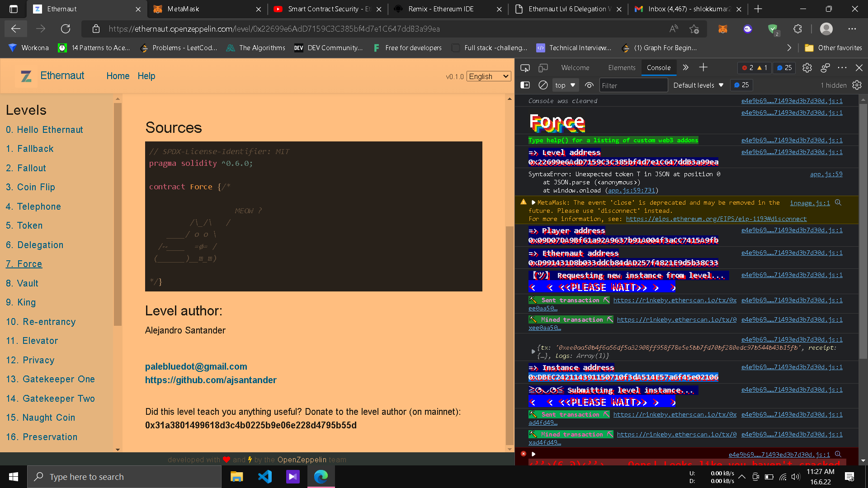868x488 pixels.
Task: Open level 8 Vault in Levels list
Action: coord(22,283)
